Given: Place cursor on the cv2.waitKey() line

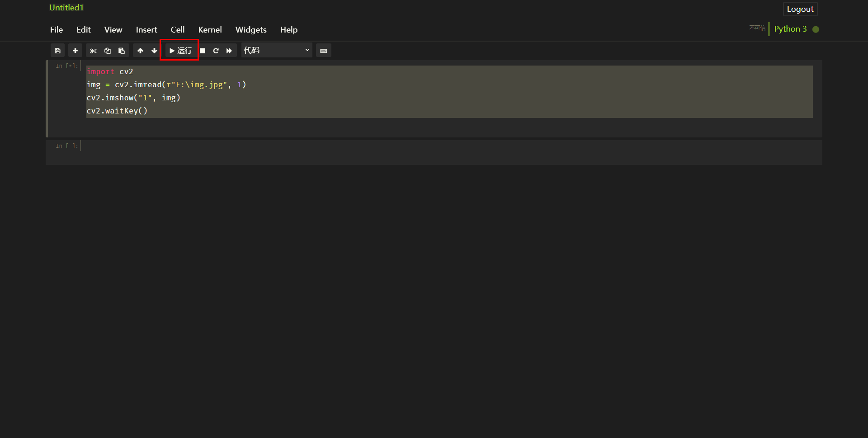Looking at the screenshot, I should point(117,111).
